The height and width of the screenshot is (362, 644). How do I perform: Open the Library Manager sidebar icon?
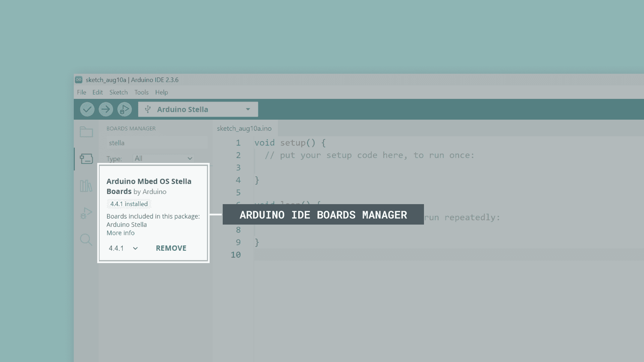point(86,186)
